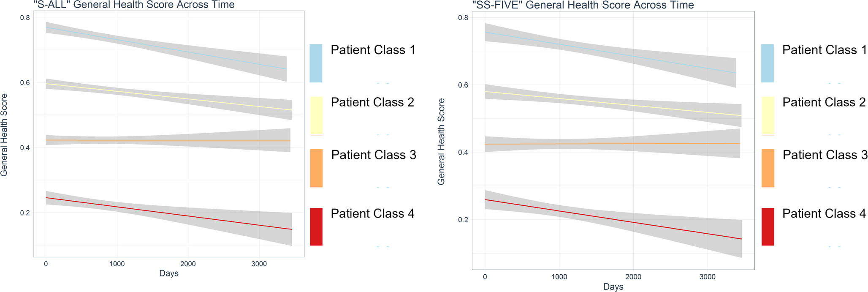This screenshot has height=292, width=868.
Task: Select the yellow Patient Class 2 swatch in SS-FIVE legend
Action: click(768, 115)
